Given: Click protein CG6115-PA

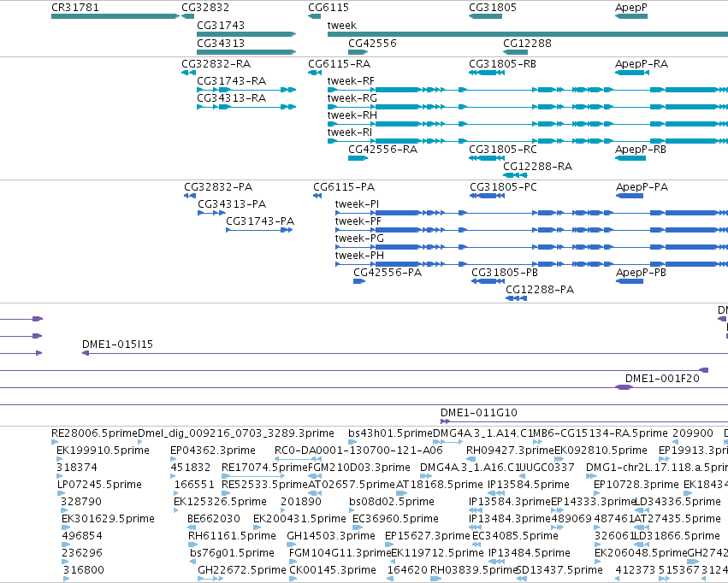Looking at the screenshot, I should 317,196.
